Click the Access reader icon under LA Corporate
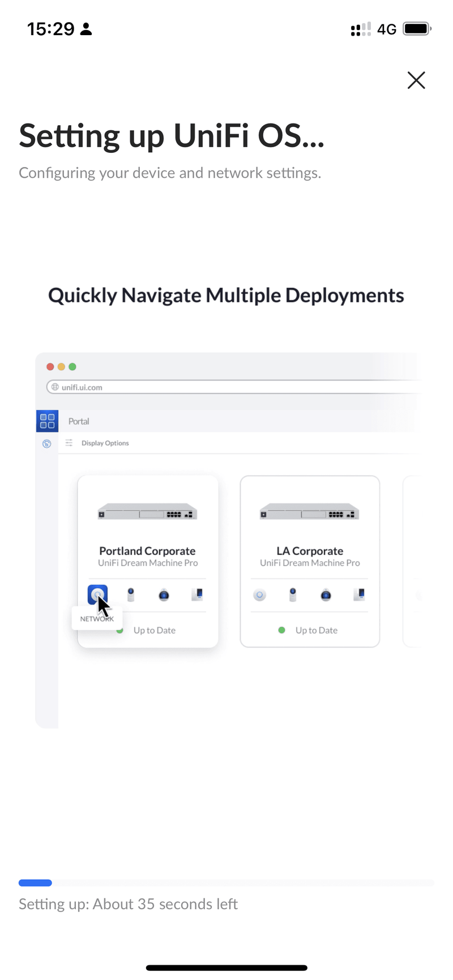 click(359, 594)
